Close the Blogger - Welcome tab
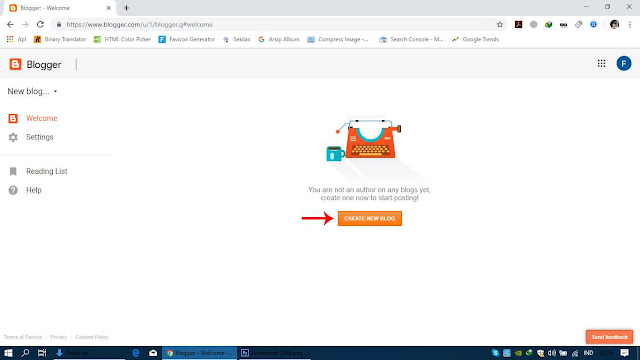640x360 pixels. [109, 8]
